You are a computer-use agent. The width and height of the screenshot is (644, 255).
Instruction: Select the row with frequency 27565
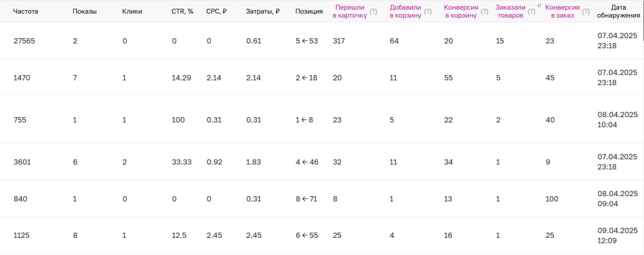point(24,41)
